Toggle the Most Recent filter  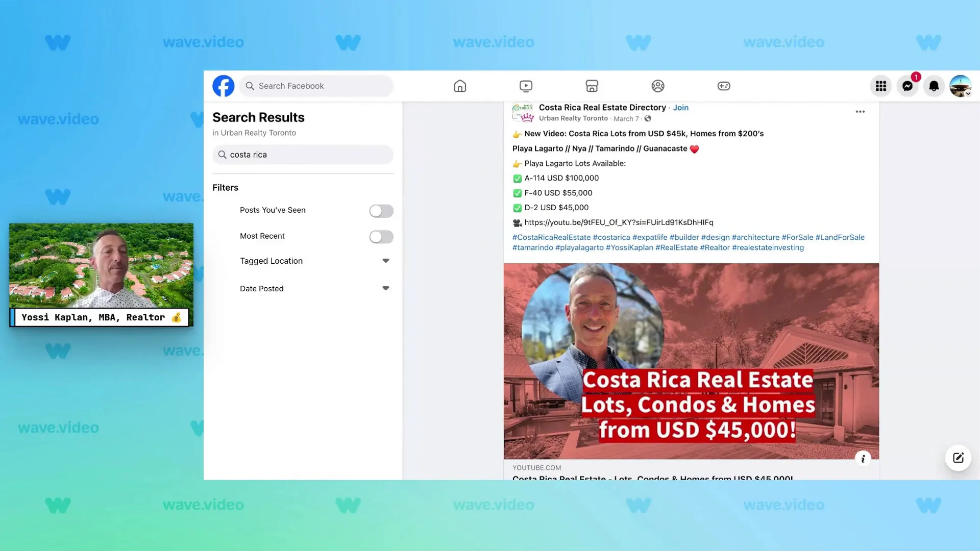coord(381,237)
